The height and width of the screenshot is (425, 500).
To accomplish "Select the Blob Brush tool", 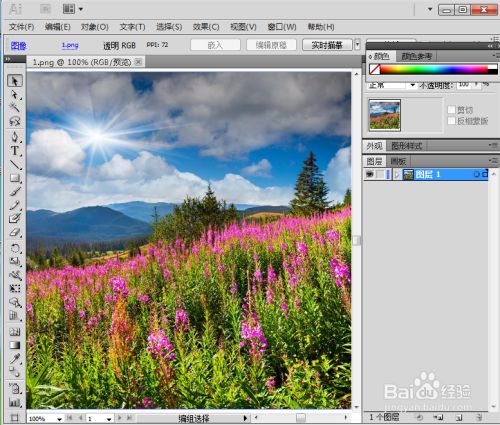I will tap(15, 218).
